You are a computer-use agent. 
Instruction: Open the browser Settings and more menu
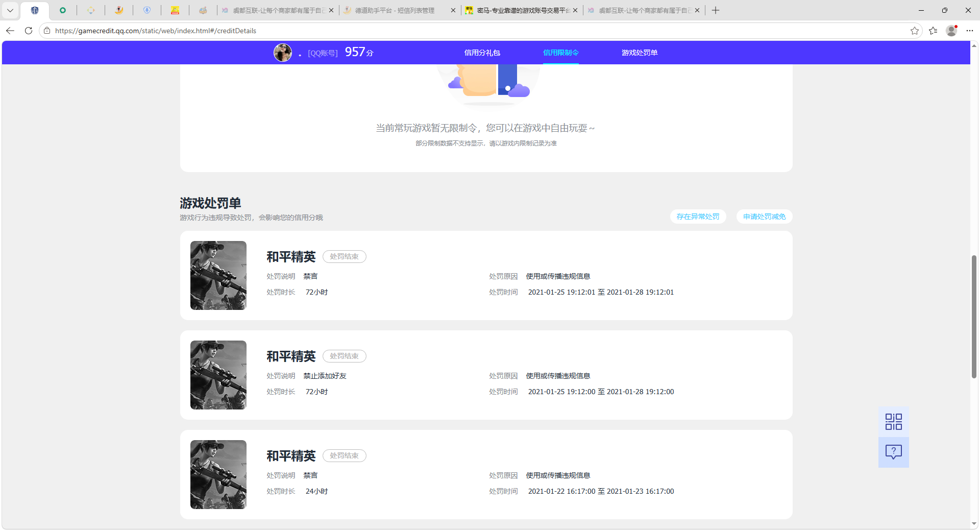pos(970,31)
